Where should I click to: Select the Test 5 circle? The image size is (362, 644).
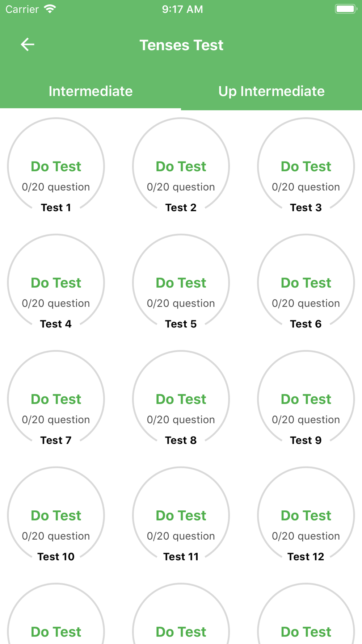pos(181,283)
